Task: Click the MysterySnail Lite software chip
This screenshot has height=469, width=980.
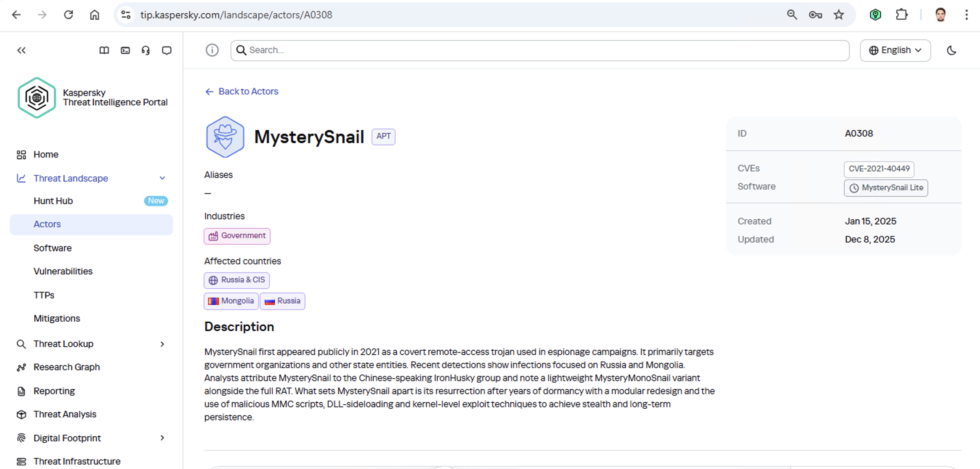Action: 885,188
